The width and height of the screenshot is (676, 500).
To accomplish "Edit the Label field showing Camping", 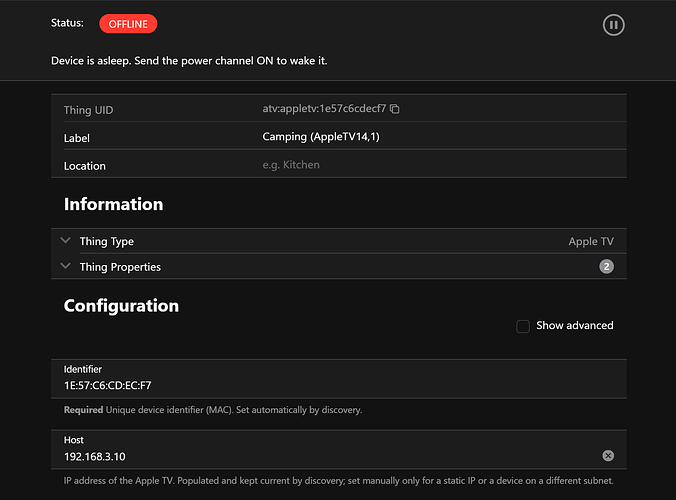I will tap(444, 137).
